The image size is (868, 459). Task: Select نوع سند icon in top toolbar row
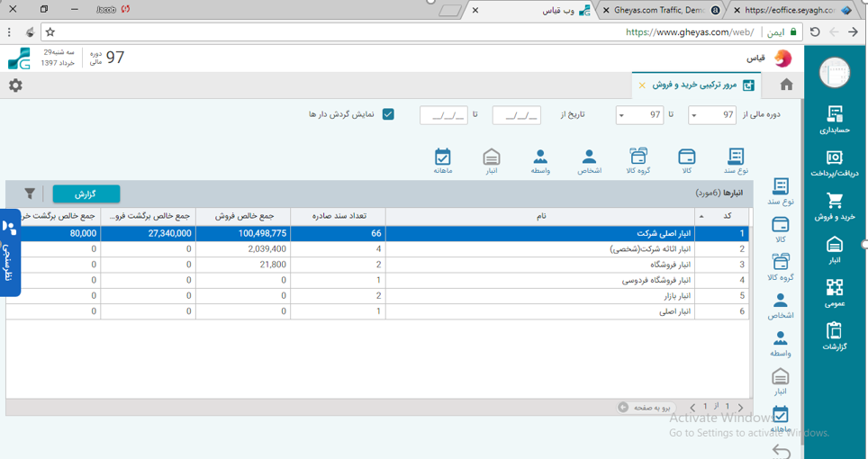736,161
